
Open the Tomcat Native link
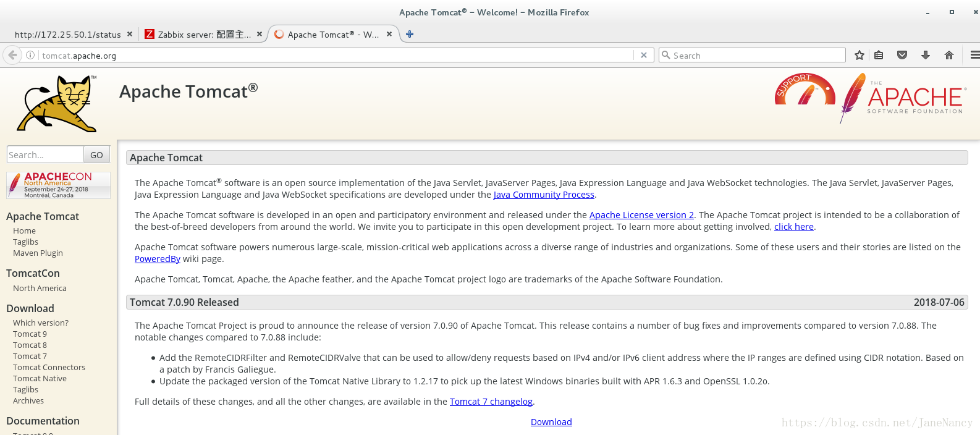pyautogui.click(x=40, y=378)
